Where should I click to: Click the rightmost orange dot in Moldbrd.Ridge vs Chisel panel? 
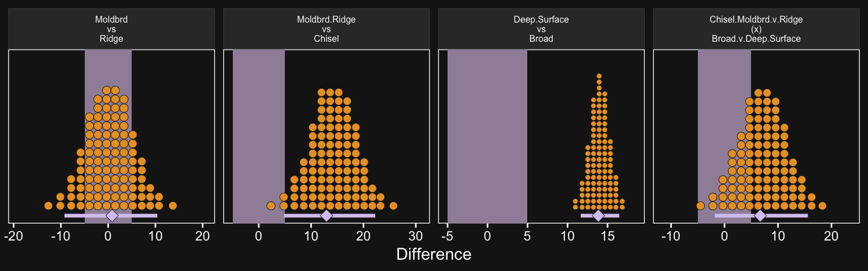[393, 206]
